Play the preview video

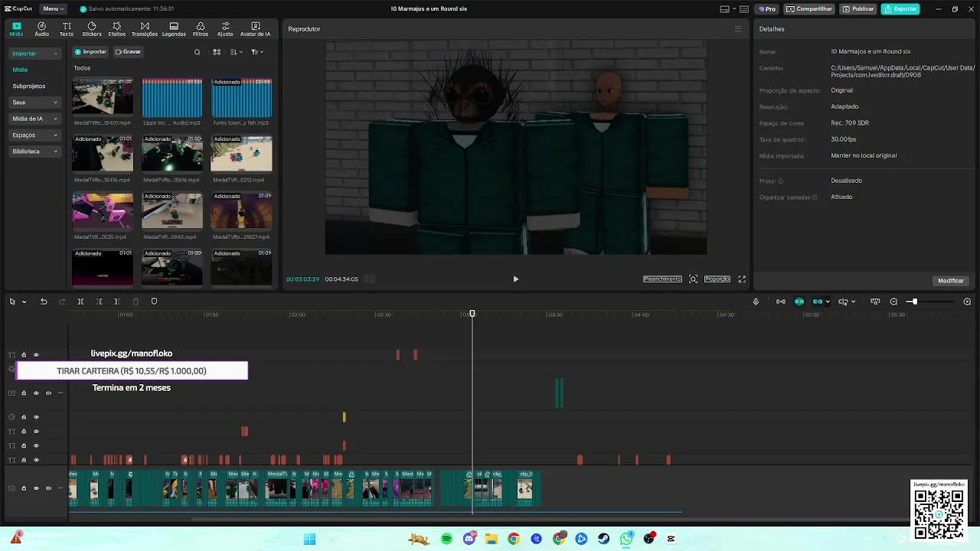coord(515,279)
